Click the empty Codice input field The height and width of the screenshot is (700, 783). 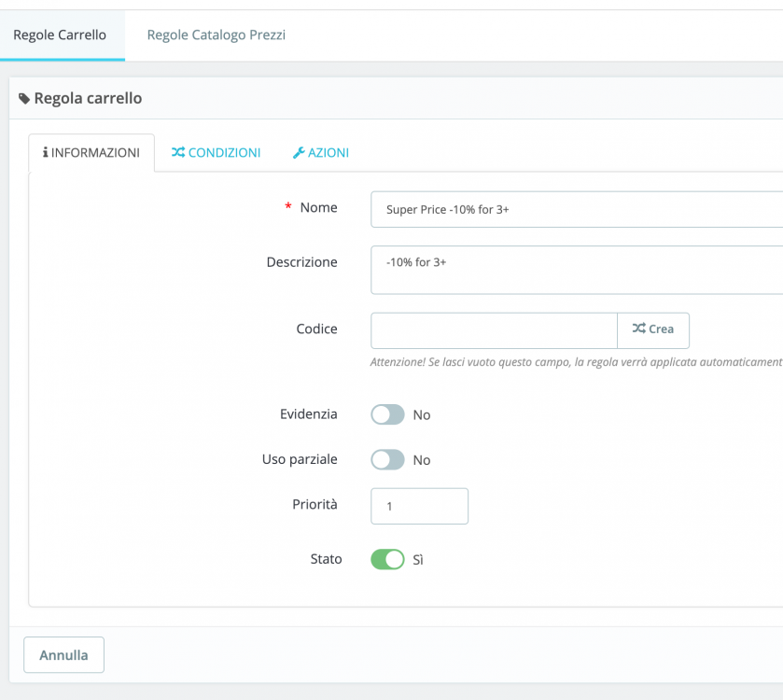pos(494,330)
